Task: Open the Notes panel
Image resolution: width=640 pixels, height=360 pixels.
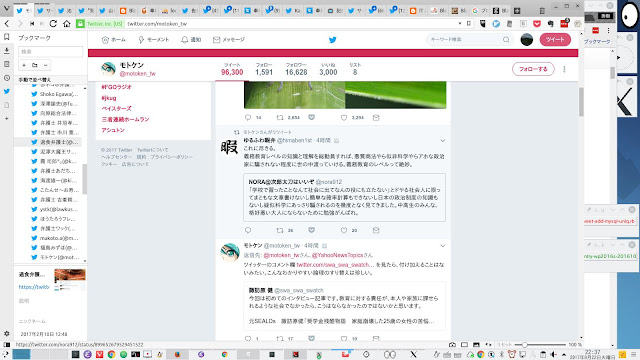Action: (7, 64)
